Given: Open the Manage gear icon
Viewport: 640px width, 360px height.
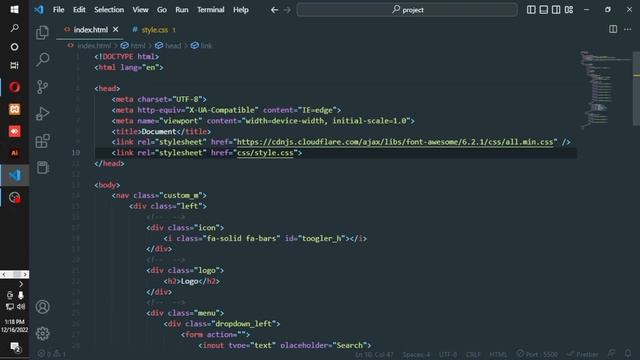Looking at the screenshot, I should pyautogui.click(x=42, y=333).
